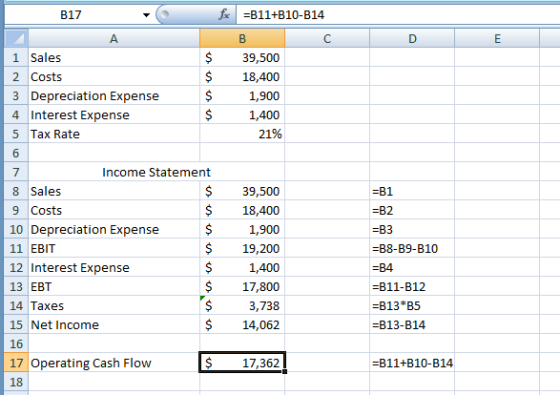The width and height of the screenshot is (560, 395).
Task: Click the Select All corner button
Action: coord(16,38)
